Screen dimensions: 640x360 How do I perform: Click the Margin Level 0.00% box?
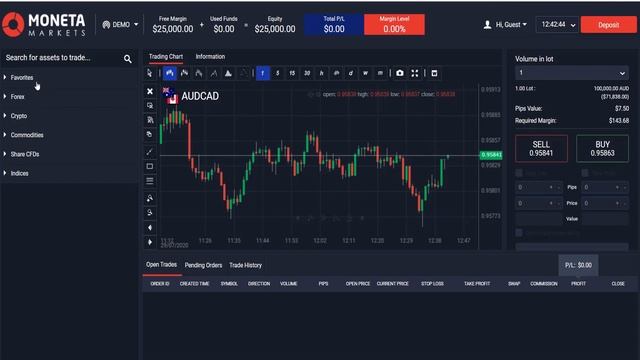394,24
